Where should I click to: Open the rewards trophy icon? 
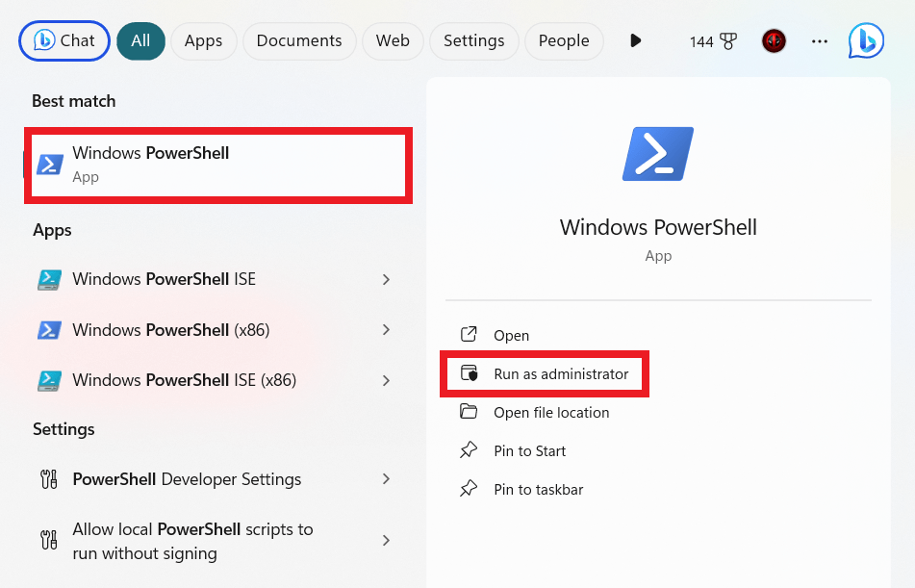[x=728, y=41]
